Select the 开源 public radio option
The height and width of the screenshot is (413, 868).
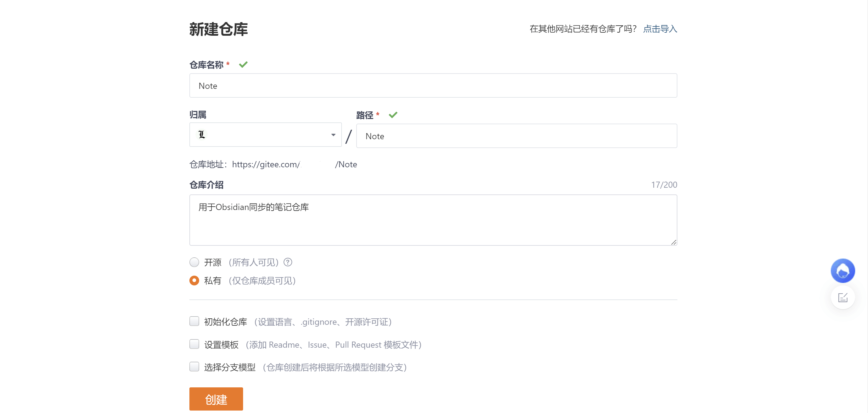click(194, 262)
